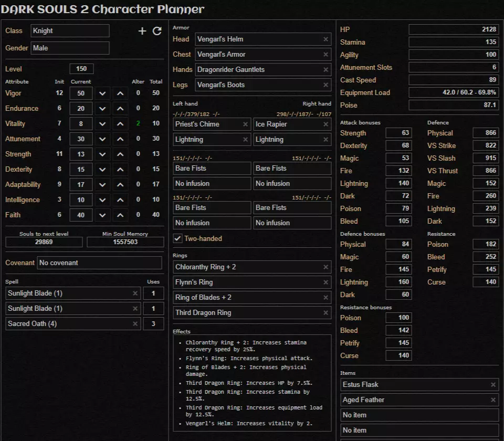Open the Gender dropdown showing Male
This screenshot has width=504, height=441.
coord(70,48)
